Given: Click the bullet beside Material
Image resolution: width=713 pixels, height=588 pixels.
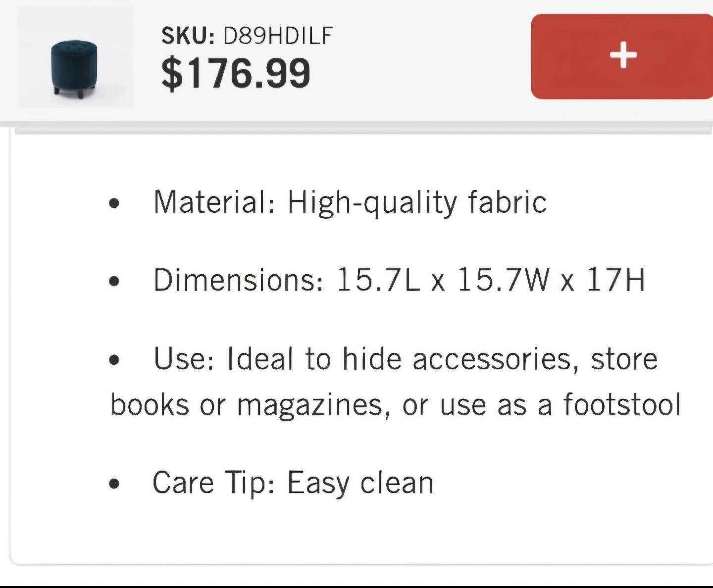Looking at the screenshot, I should 114,203.
